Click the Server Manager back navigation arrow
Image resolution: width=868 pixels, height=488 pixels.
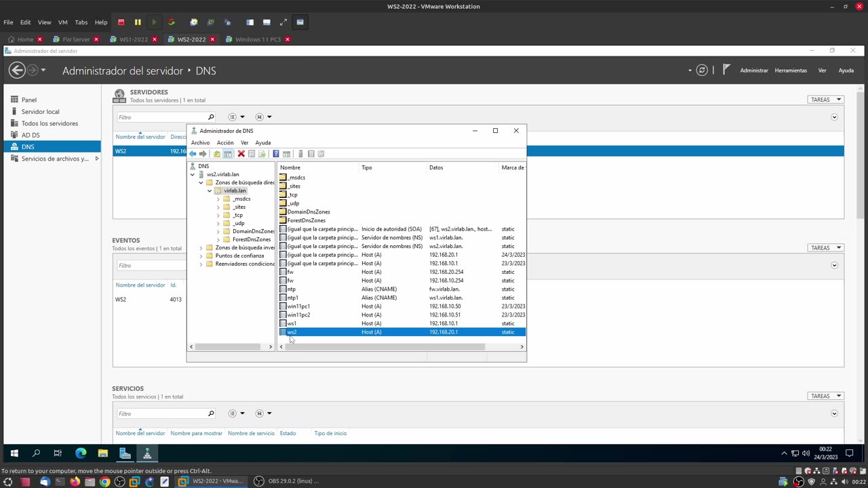(17, 70)
